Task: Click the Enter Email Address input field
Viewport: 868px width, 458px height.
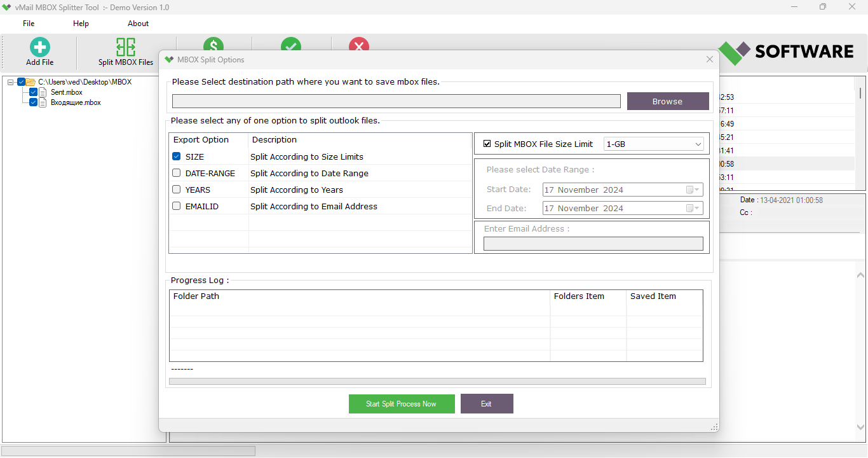Action: (593, 244)
